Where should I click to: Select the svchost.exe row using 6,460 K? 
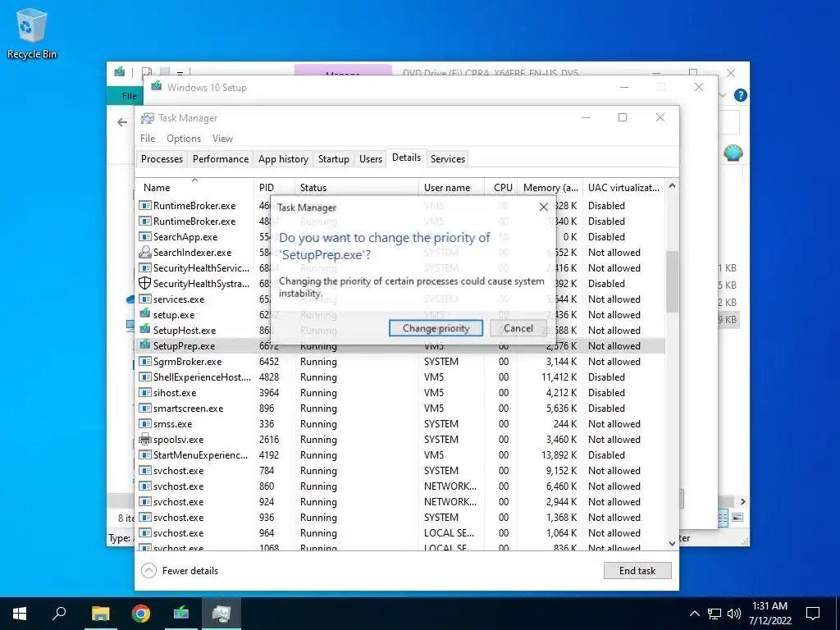point(399,486)
